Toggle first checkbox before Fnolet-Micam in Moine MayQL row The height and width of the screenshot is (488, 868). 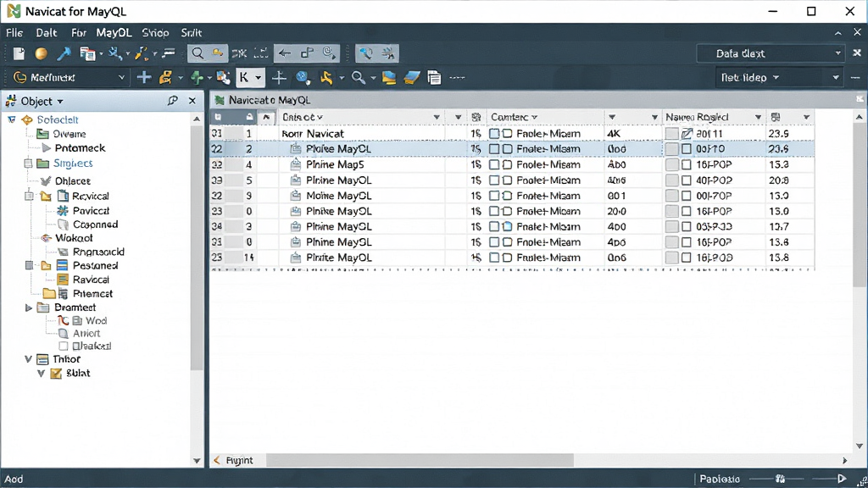coord(494,196)
